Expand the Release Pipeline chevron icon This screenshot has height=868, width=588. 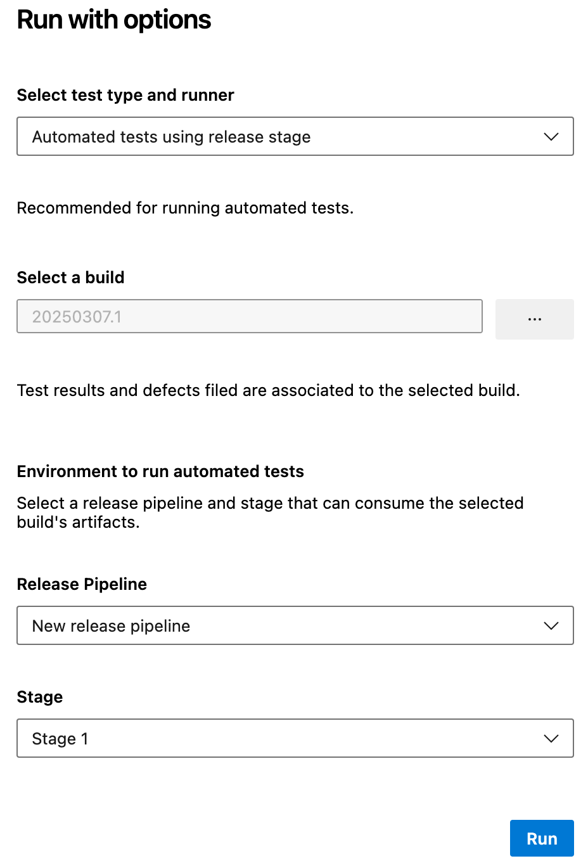click(x=551, y=625)
